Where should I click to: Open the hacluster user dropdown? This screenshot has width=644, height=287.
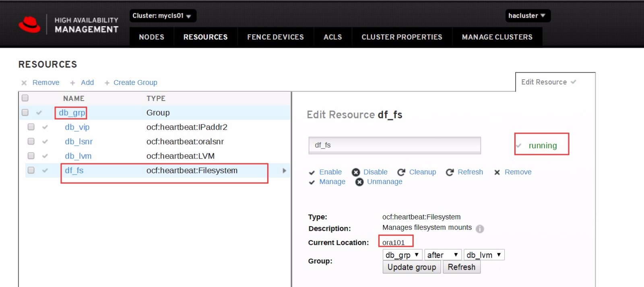(528, 16)
